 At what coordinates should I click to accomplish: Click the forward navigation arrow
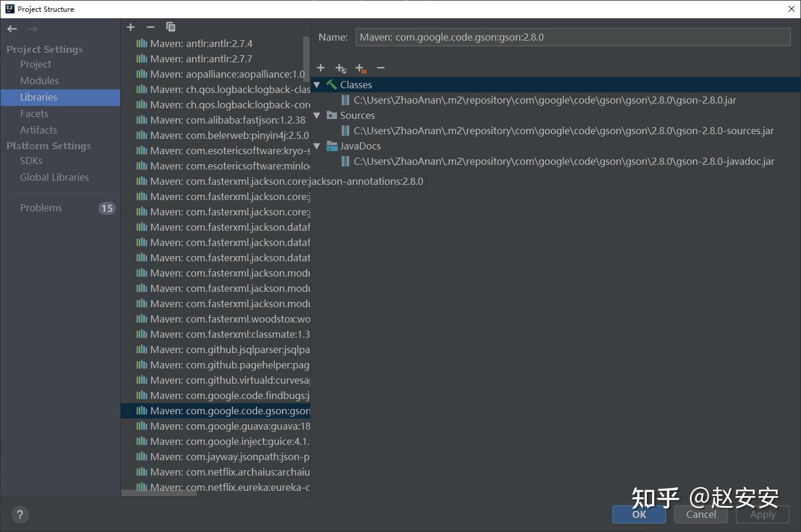(x=32, y=29)
